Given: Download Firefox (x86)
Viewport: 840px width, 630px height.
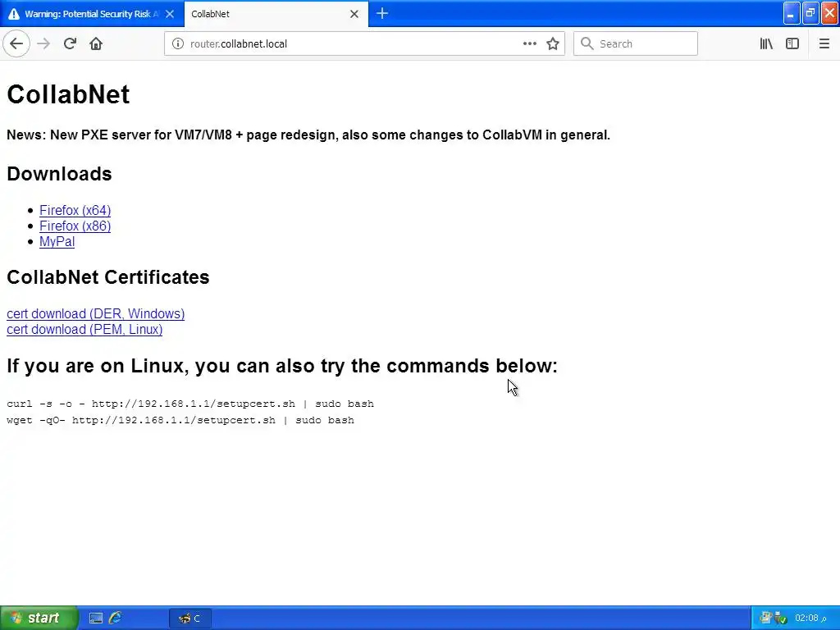Looking at the screenshot, I should pyautogui.click(x=75, y=226).
